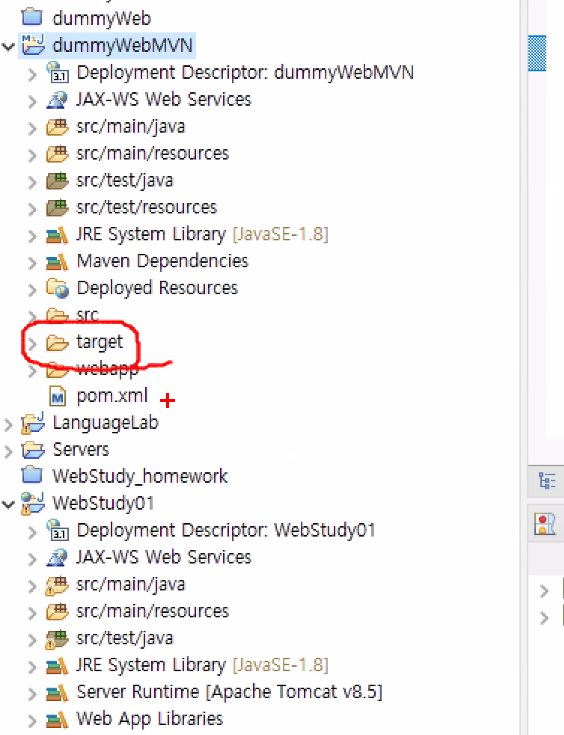564x735 pixels.
Task: Expand the Web App Libraries node
Action: [x=32, y=720]
